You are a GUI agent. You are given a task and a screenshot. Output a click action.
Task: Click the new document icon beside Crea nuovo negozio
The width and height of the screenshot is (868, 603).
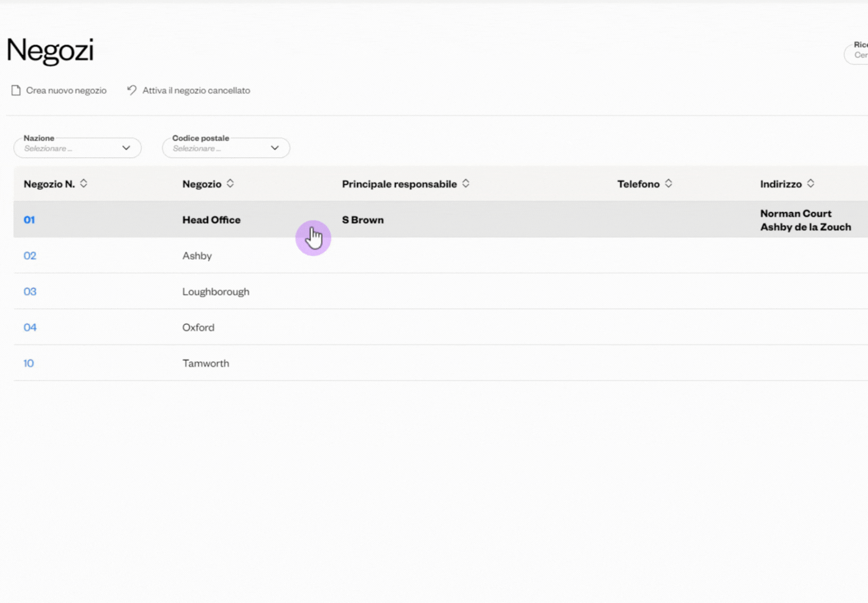point(16,90)
